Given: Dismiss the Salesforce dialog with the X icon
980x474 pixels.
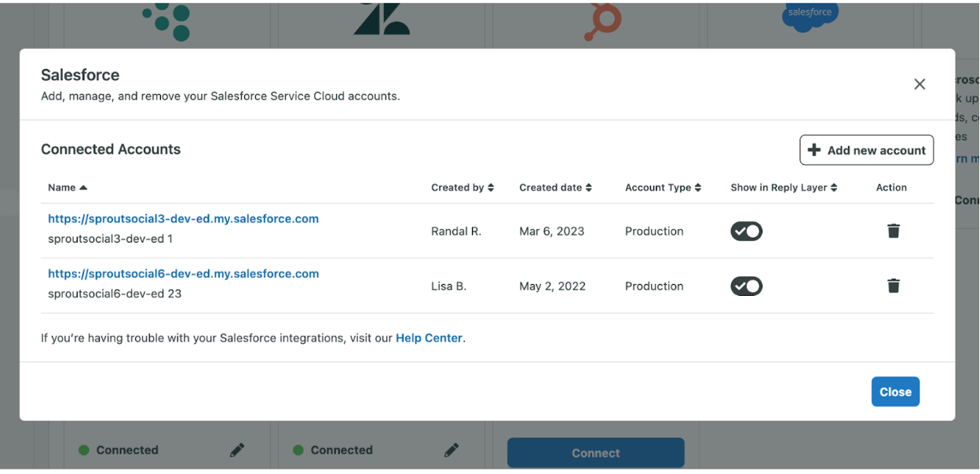Looking at the screenshot, I should (x=920, y=84).
